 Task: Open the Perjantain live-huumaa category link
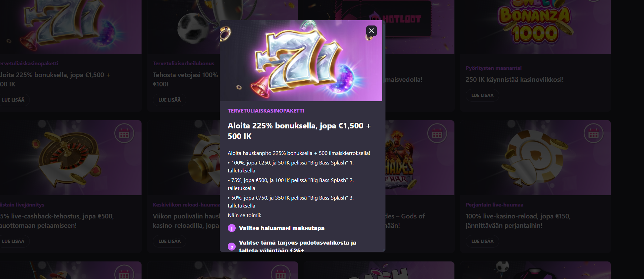click(x=495, y=205)
